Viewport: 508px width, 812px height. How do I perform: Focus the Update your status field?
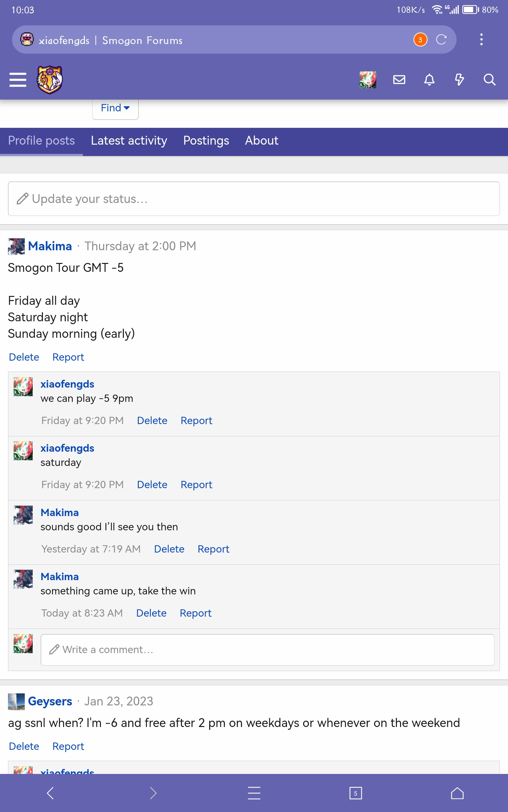coord(254,199)
